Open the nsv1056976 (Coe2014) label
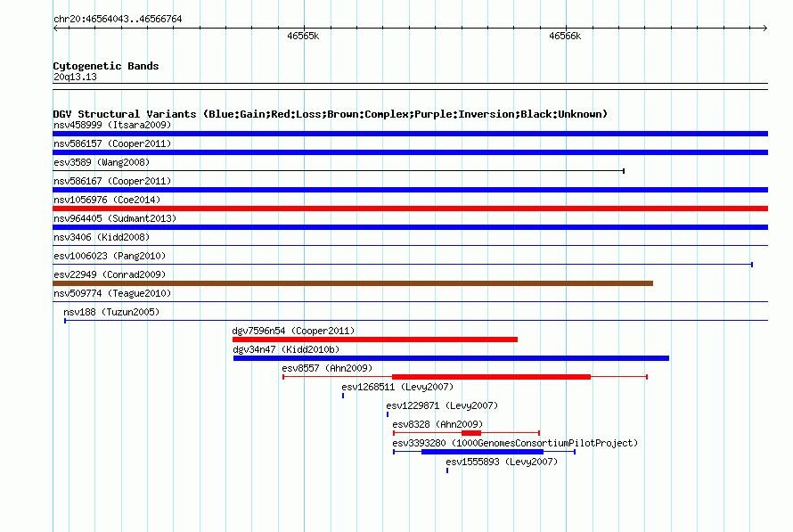This screenshot has height=532, width=793. point(107,200)
